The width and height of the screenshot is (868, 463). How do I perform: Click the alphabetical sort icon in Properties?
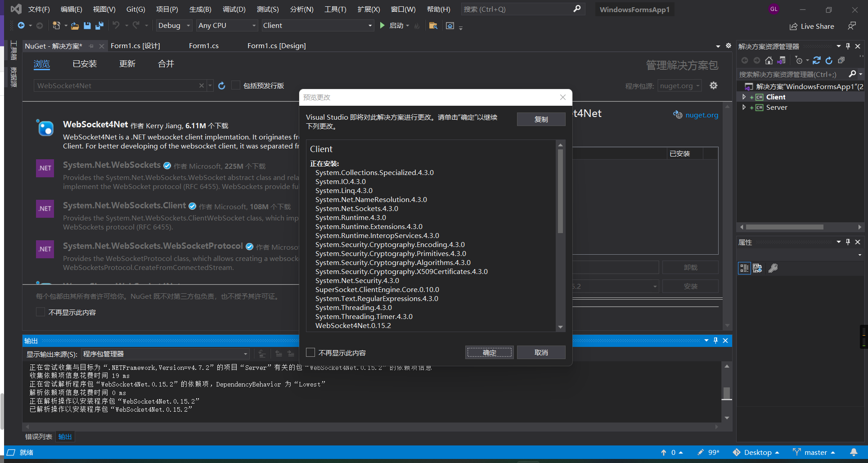(757, 268)
